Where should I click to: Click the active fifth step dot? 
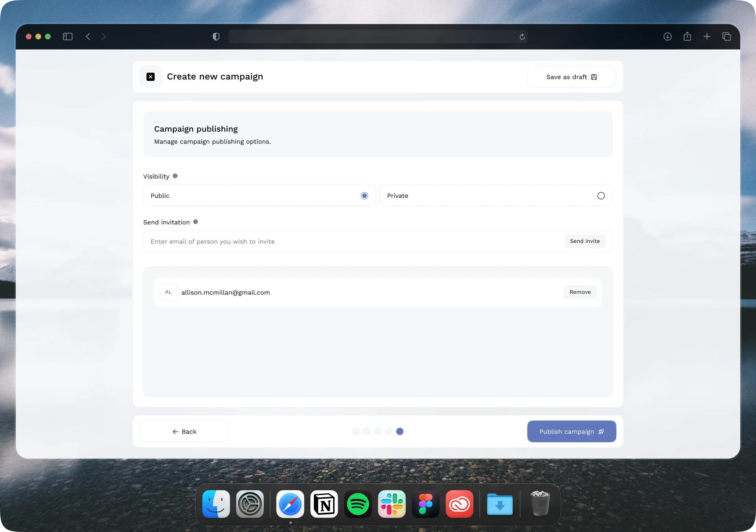coord(400,431)
